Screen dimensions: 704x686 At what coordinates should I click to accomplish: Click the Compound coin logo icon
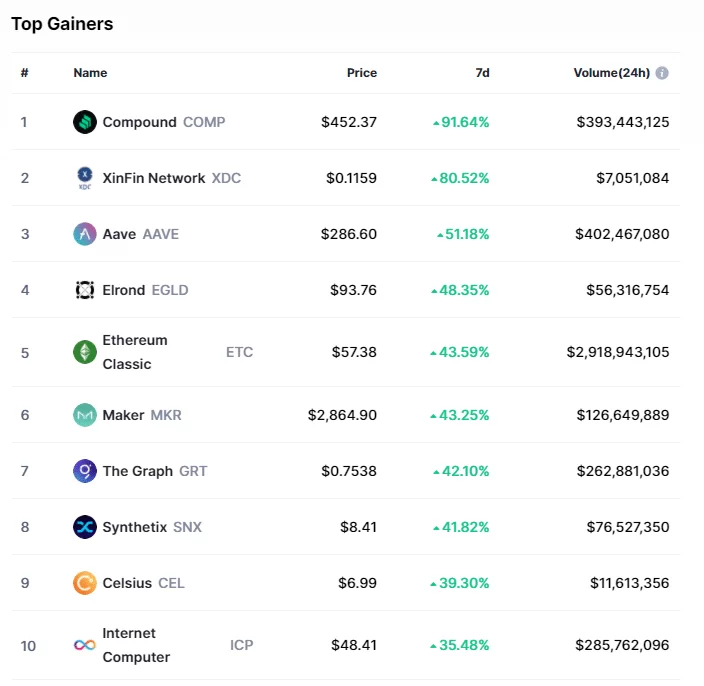(85, 122)
